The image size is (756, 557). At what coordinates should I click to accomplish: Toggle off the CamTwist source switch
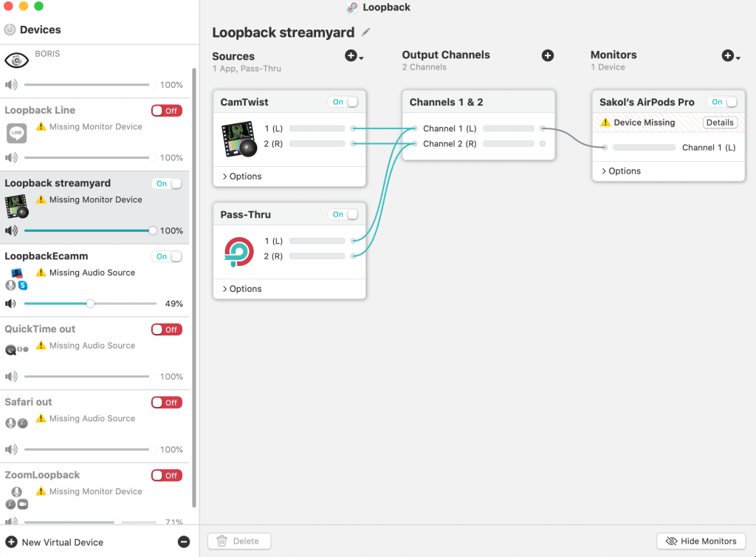(x=345, y=102)
